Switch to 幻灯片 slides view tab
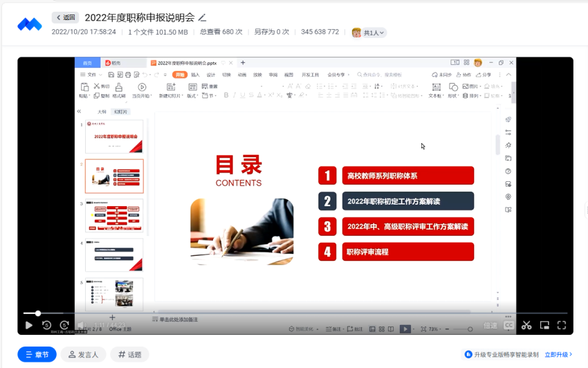 [x=120, y=112]
